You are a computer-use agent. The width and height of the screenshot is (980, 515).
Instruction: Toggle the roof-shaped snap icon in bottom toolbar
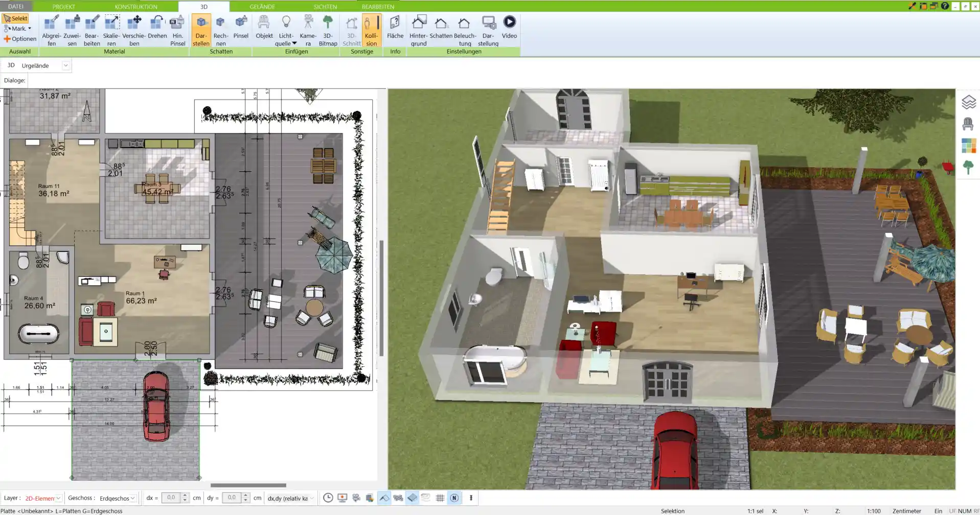pyautogui.click(x=384, y=498)
